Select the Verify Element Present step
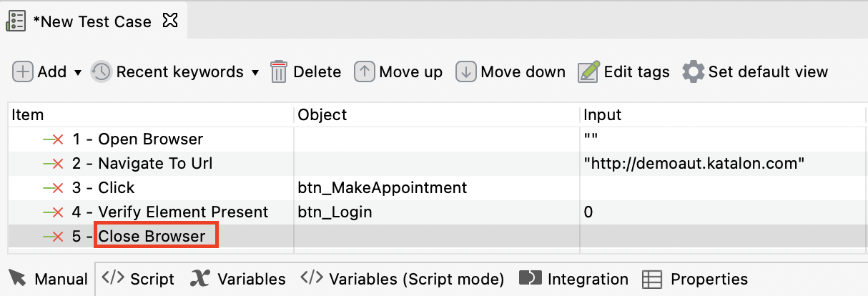The width and height of the screenshot is (868, 296). (183, 212)
